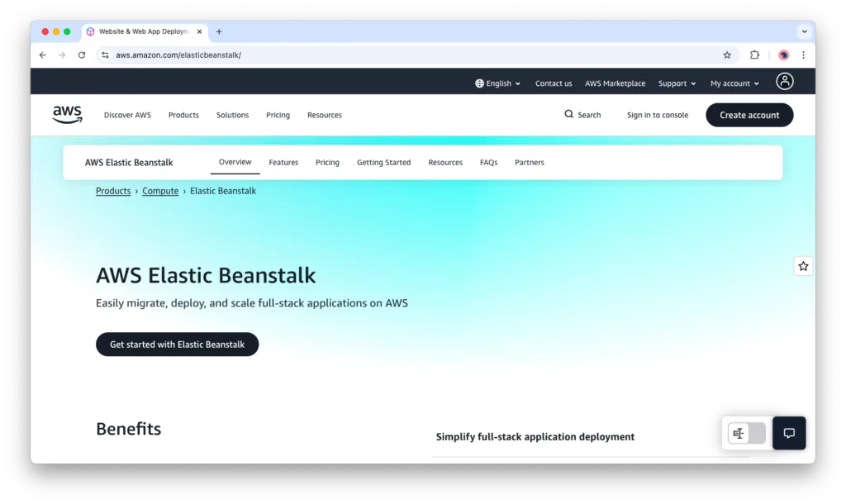Click Sign in to console

pos(657,115)
